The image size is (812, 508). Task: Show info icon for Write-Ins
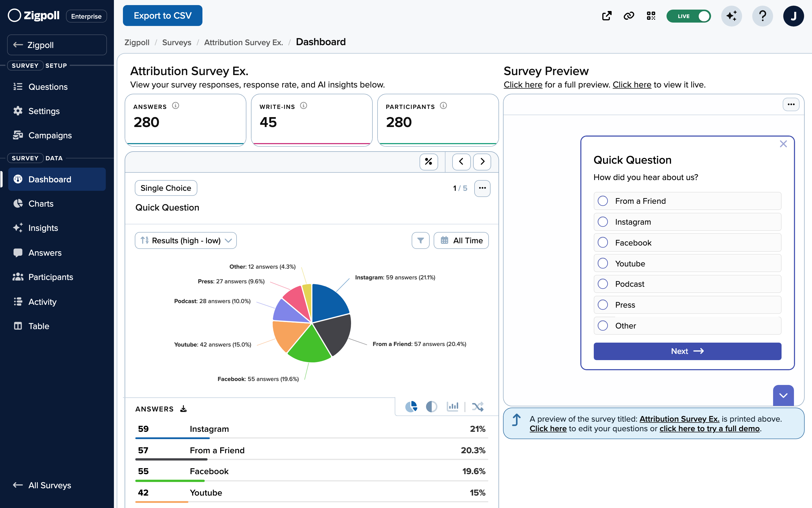click(303, 106)
